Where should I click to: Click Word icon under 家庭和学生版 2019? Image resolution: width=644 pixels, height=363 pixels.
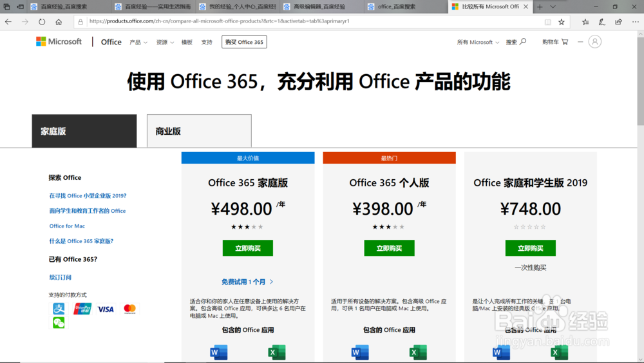[501, 352]
